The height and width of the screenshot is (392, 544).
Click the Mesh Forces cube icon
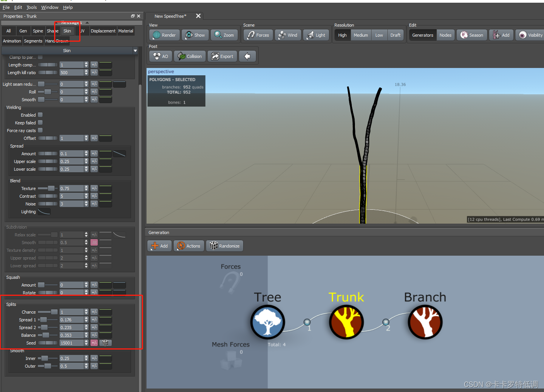231,361
